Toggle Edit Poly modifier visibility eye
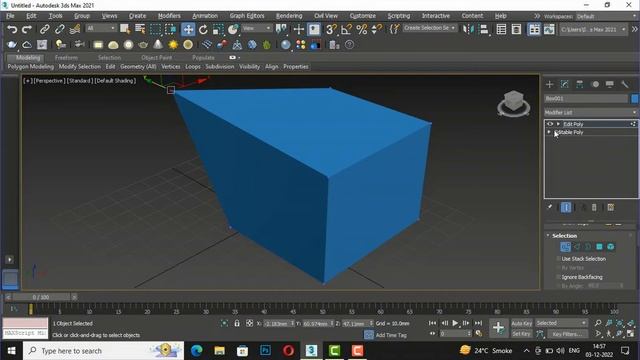Image resolution: width=640 pixels, height=360 pixels. point(550,124)
